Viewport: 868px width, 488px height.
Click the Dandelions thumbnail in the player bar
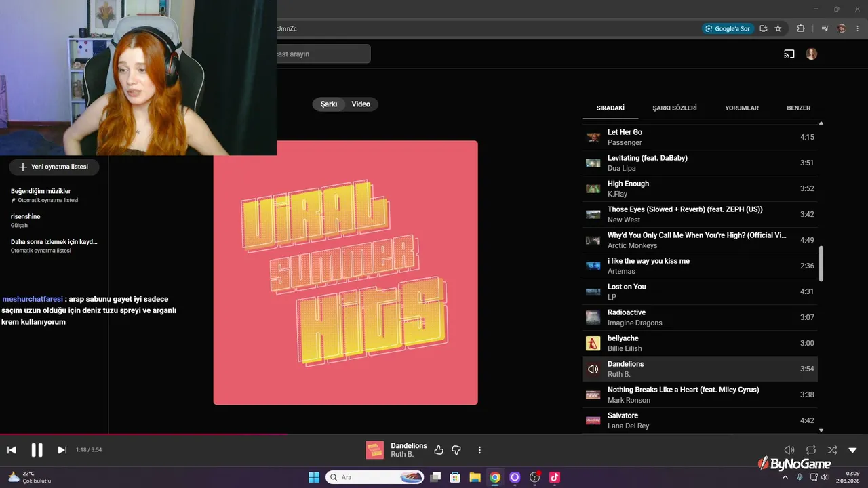pos(375,450)
